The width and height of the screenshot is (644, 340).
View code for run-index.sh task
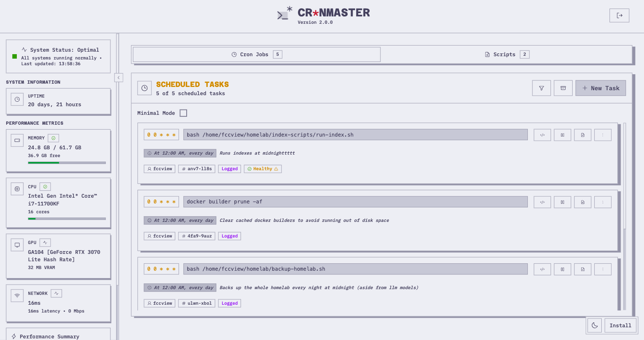[x=542, y=135]
